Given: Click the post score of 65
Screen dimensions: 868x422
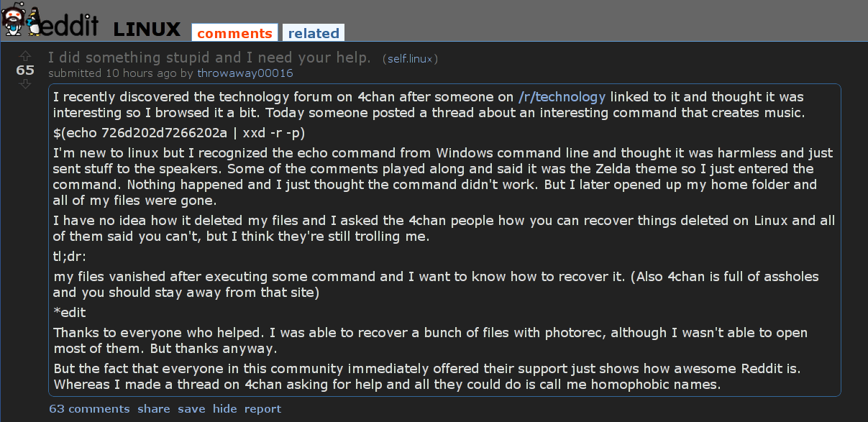Looking at the screenshot, I should tap(25, 70).
